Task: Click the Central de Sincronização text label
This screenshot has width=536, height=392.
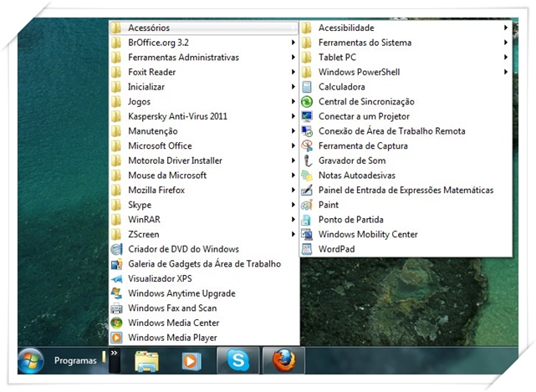Action: tap(366, 102)
